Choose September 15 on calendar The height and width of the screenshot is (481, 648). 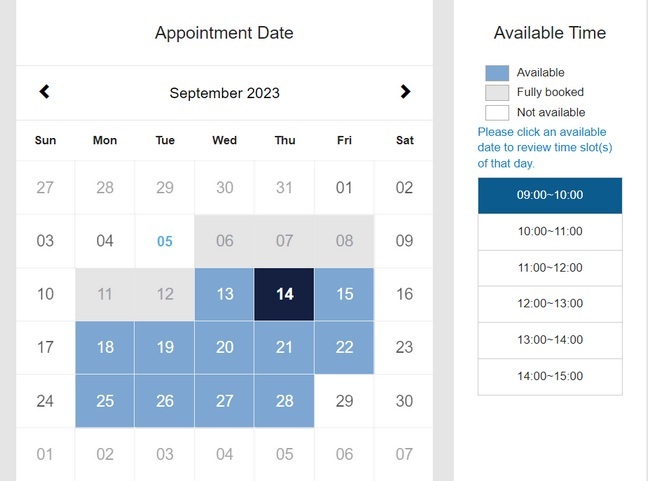345,294
